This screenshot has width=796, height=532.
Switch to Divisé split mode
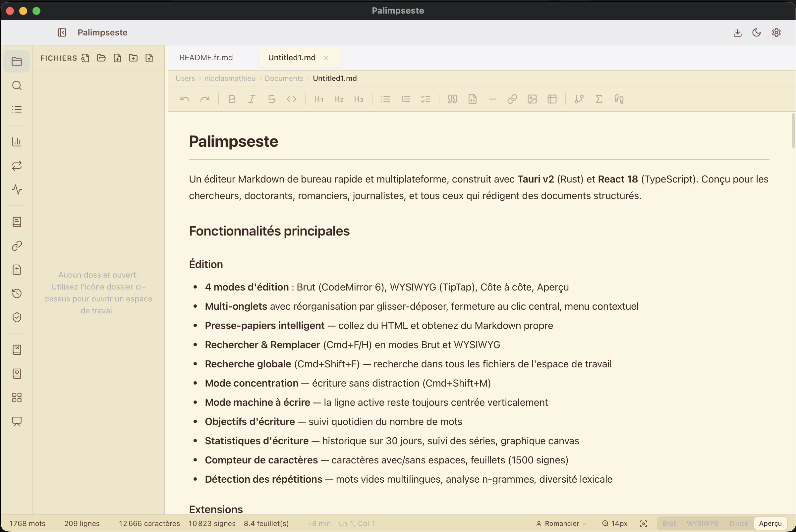pos(739,523)
